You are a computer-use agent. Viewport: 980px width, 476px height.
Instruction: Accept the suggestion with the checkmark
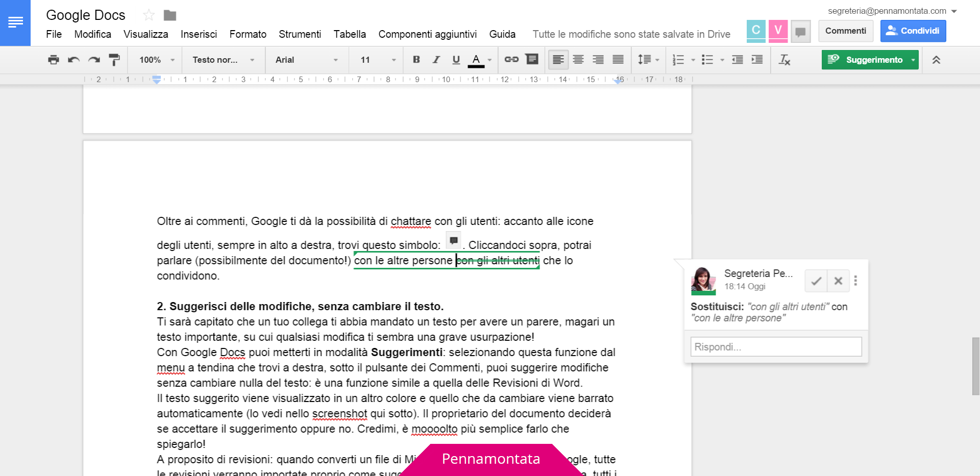815,281
